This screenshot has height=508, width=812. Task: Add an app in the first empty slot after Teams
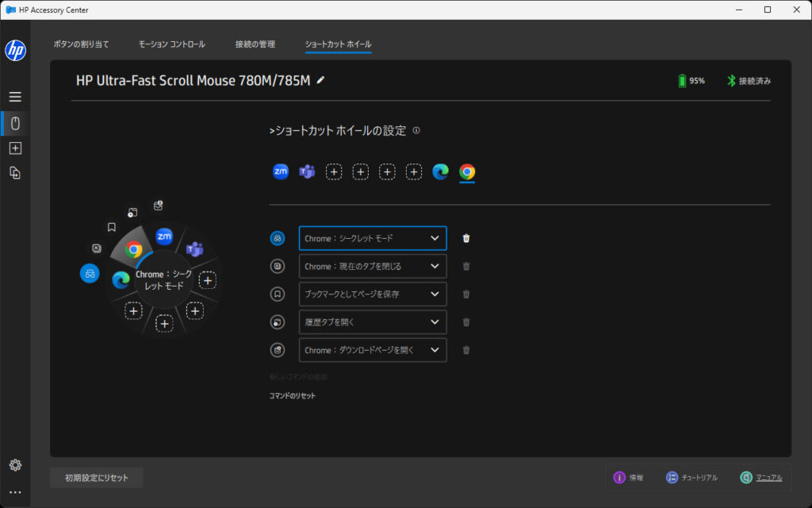click(334, 171)
